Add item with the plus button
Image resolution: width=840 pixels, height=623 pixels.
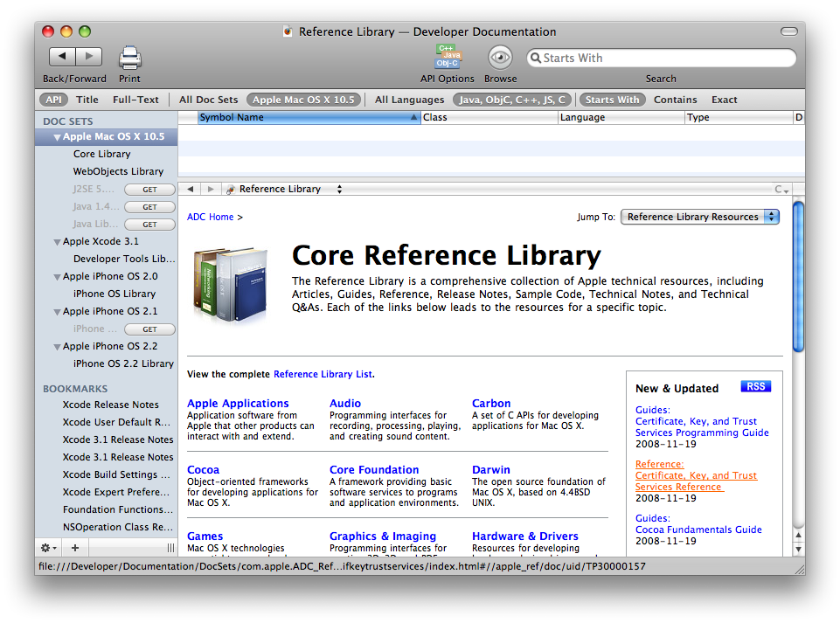tap(75, 548)
